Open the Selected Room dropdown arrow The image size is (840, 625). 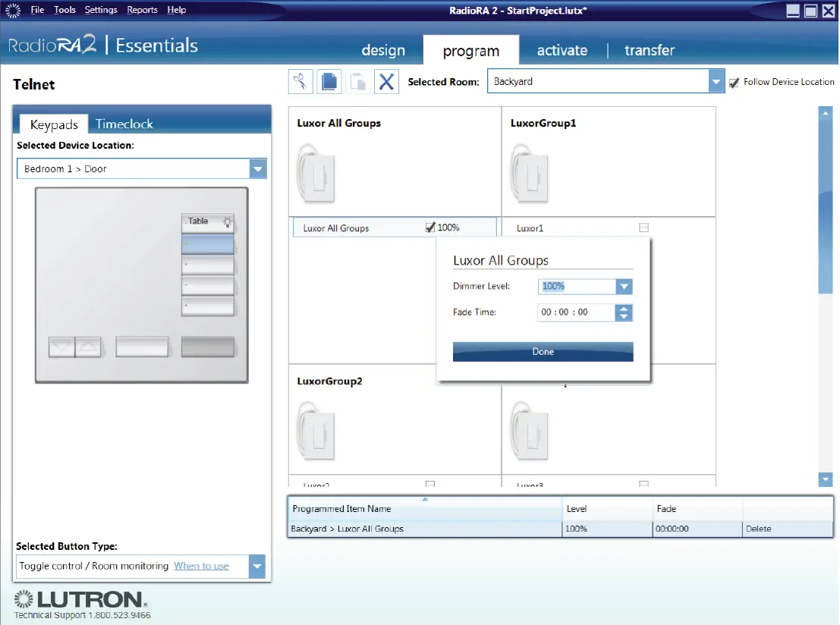(716, 81)
